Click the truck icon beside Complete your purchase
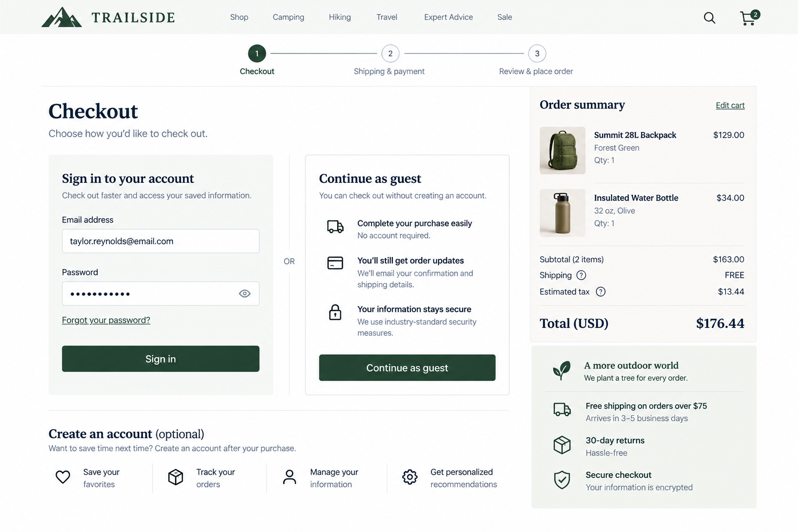 [x=335, y=227]
